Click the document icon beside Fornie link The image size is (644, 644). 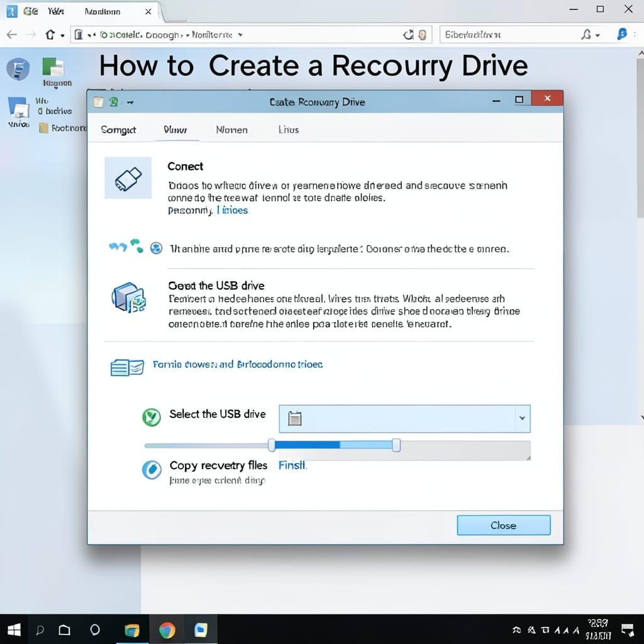127,367
